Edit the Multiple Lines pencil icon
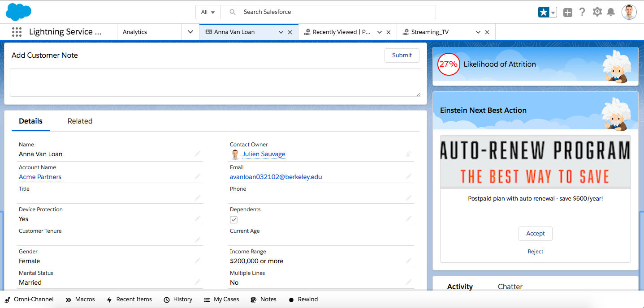Screen dimensions: 644x308 click(409, 282)
